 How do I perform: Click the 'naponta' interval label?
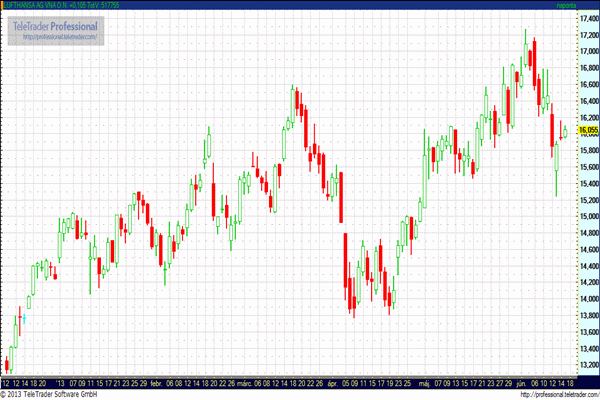click(x=585, y=5)
